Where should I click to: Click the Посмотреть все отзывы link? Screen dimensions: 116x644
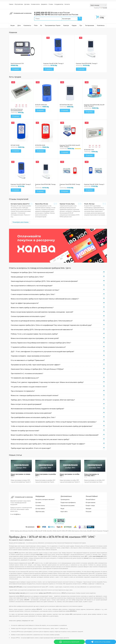[x=20, y=222]
